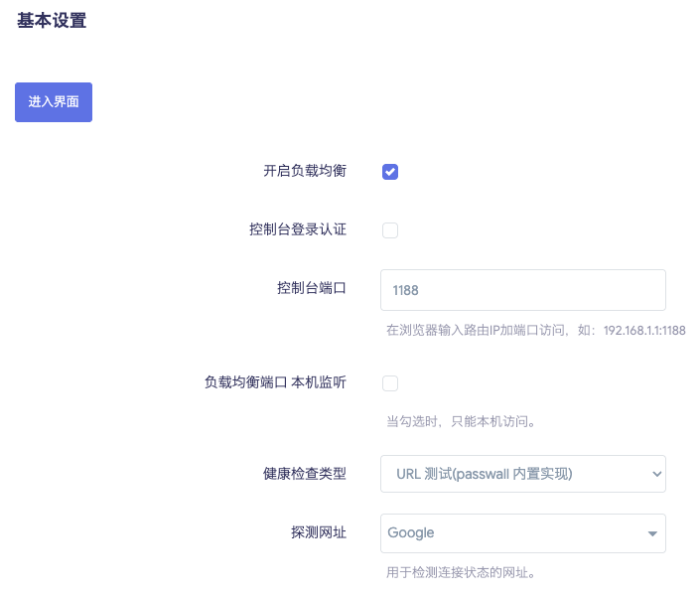This screenshot has height=596, width=700.
Task: Enable the 控制台登录认证 checkbox
Action: tap(390, 230)
